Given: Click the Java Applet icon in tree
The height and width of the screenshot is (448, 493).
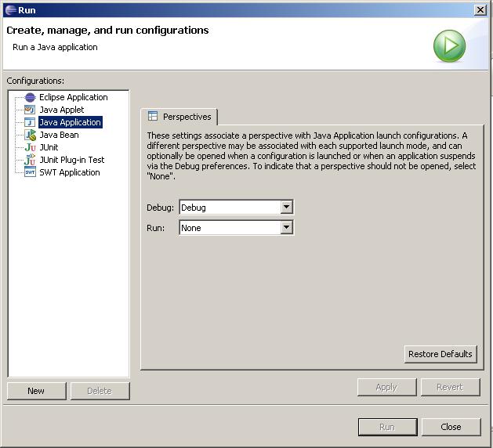Looking at the screenshot, I should pos(30,110).
